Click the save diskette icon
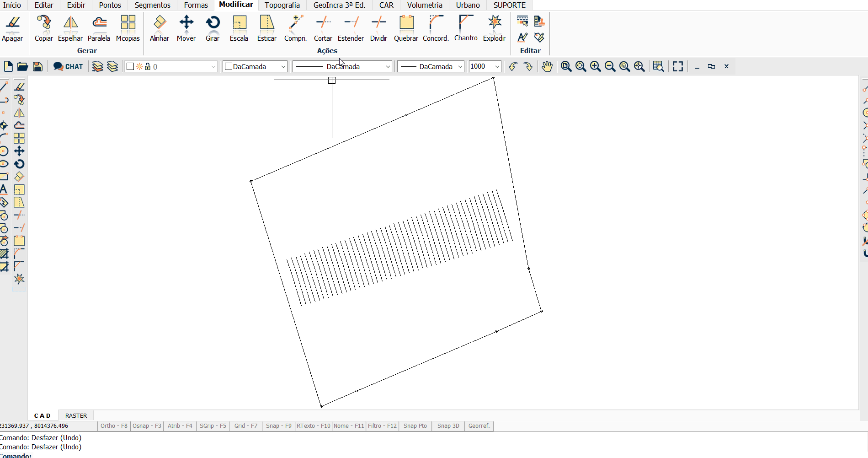Viewport: 868px width, 458px height. [x=37, y=66]
